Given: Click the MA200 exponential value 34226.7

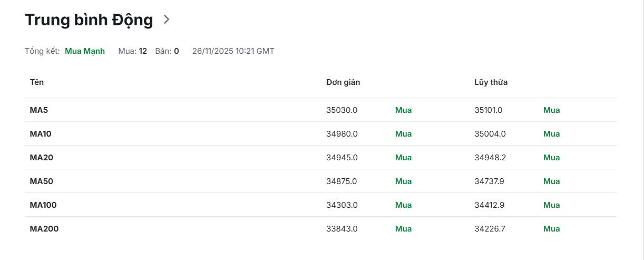Looking at the screenshot, I should (490, 229).
